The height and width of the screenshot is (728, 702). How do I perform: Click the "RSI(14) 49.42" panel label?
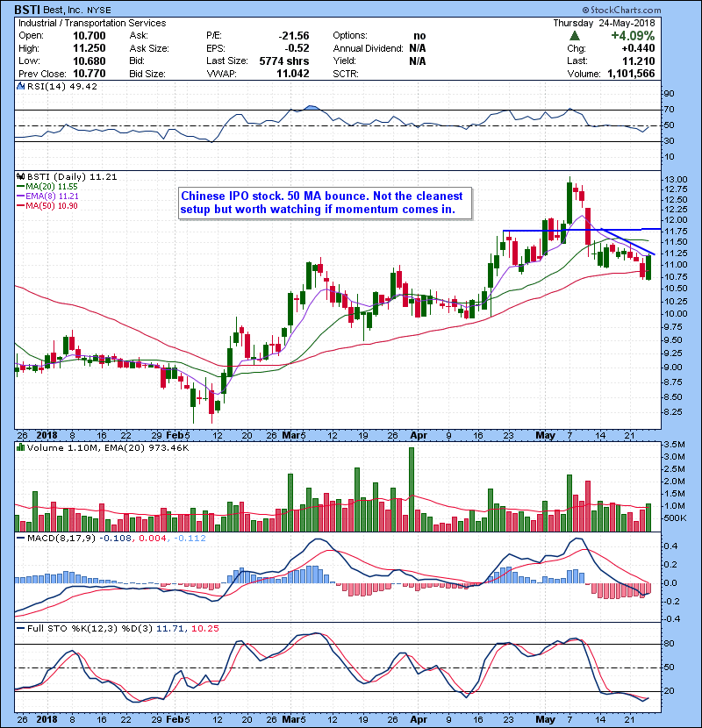point(62,86)
